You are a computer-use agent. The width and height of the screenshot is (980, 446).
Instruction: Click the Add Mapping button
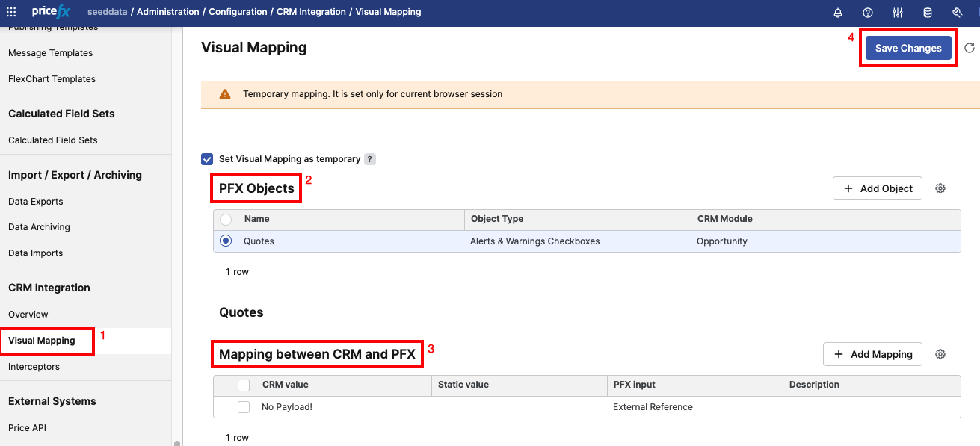[x=872, y=354]
